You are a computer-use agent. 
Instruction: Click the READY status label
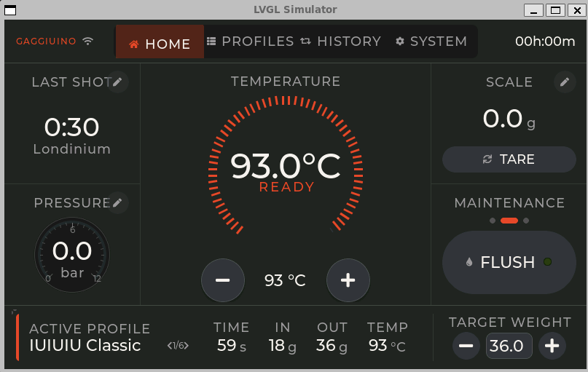(287, 187)
